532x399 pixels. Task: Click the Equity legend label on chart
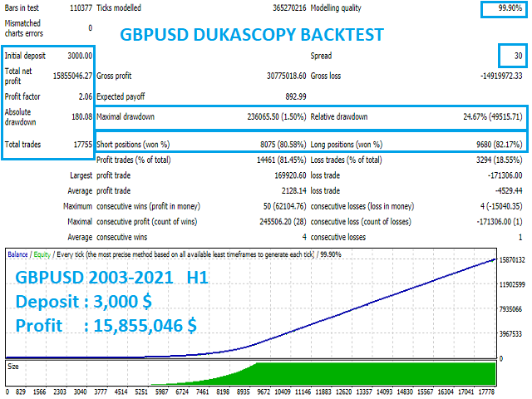(x=42, y=254)
